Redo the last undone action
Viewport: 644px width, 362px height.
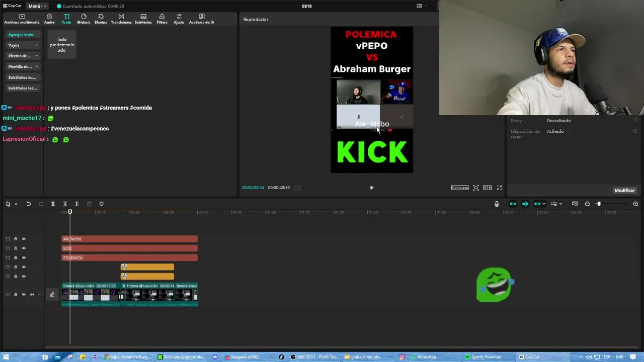(41, 204)
